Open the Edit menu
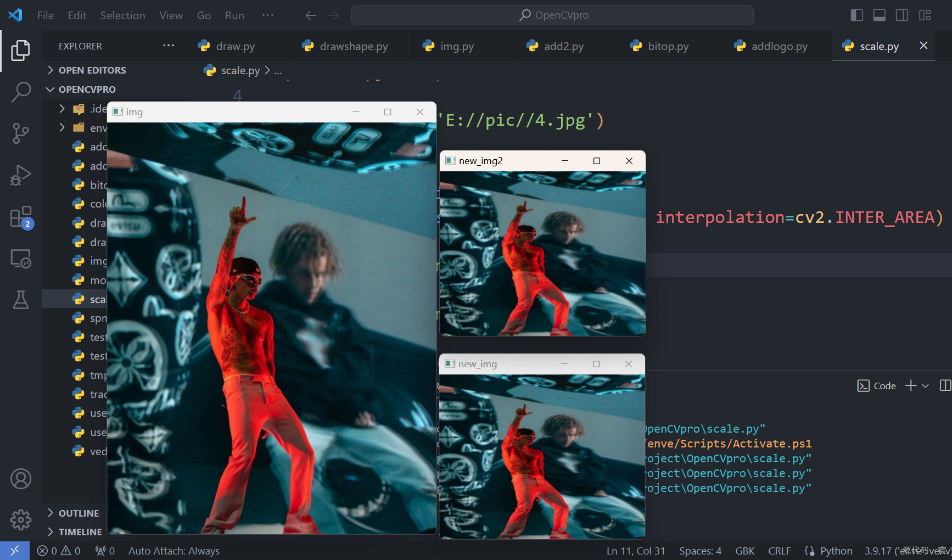The width and height of the screenshot is (952, 560). point(77,15)
